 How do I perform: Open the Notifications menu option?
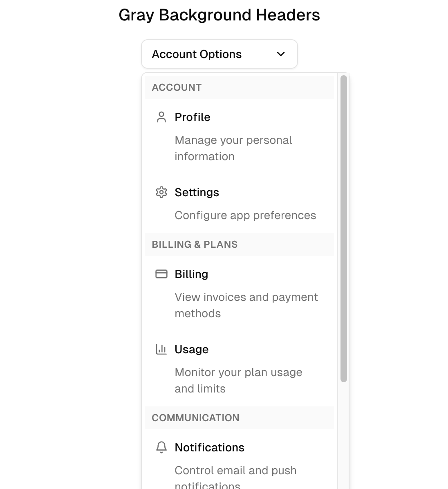209,447
